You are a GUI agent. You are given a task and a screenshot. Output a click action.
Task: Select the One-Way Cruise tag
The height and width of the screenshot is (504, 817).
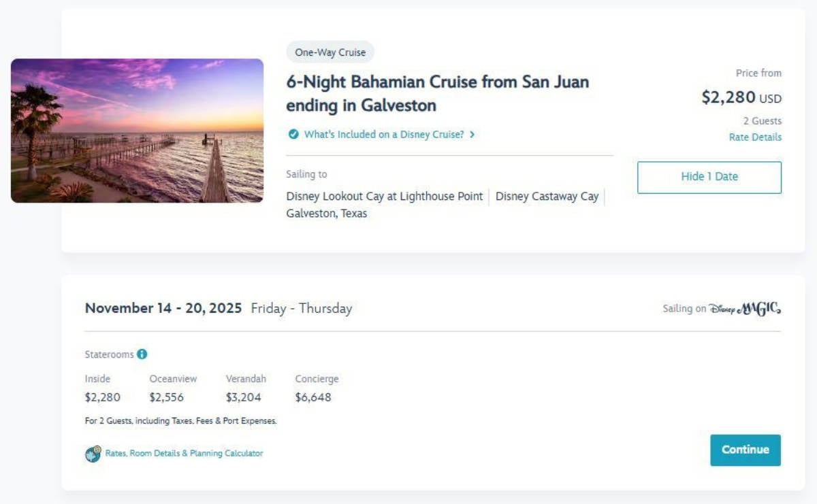tap(330, 52)
